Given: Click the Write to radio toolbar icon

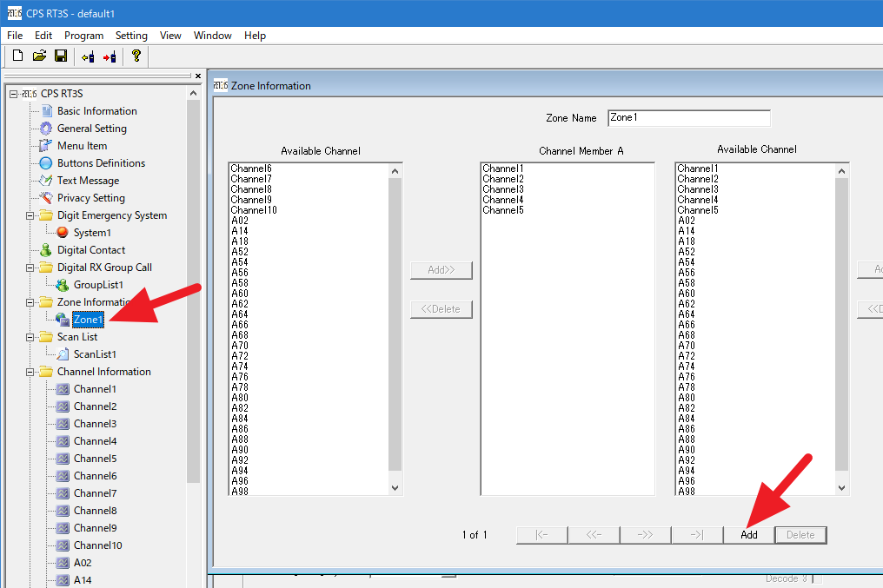Looking at the screenshot, I should (x=110, y=56).
